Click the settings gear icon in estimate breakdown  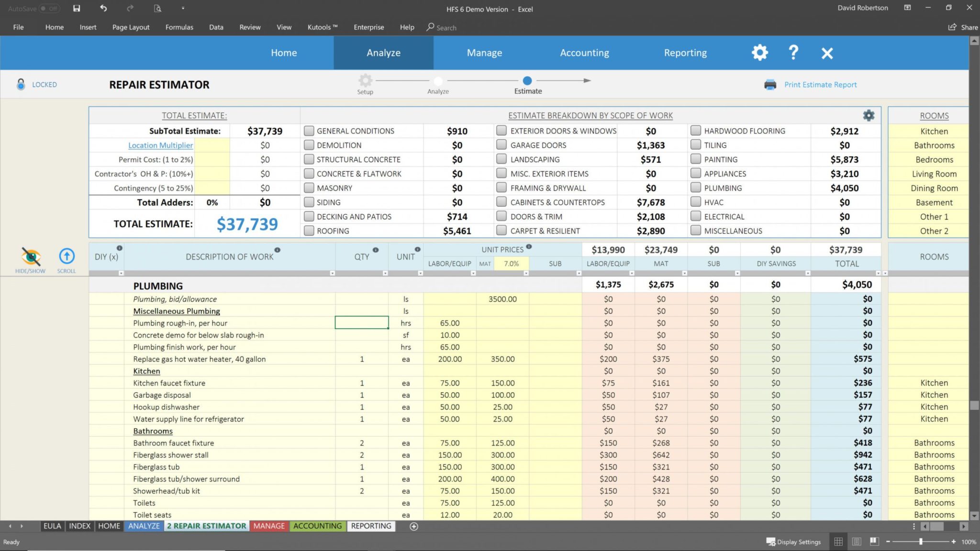tap(869, 115)
